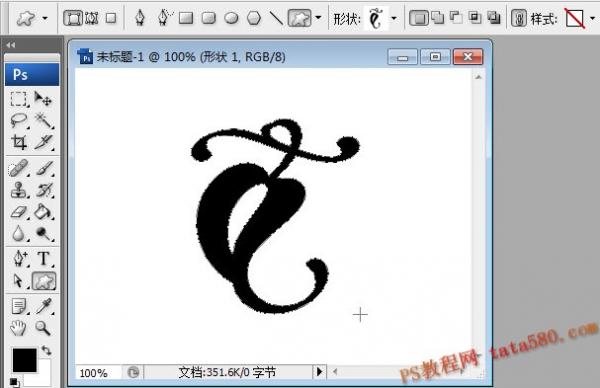The height and width of the screenshot is (388, 600).
Task: Open the style picker swatch
Action: [575, 18]
